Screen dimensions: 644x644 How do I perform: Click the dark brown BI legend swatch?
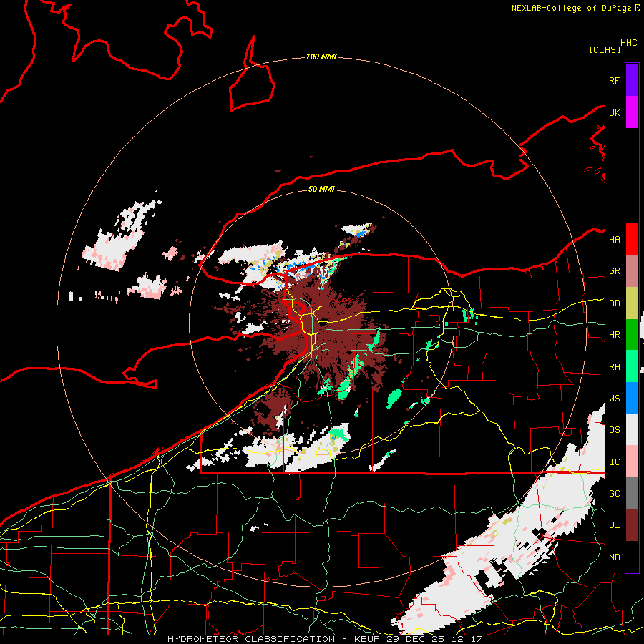point(632,525)
